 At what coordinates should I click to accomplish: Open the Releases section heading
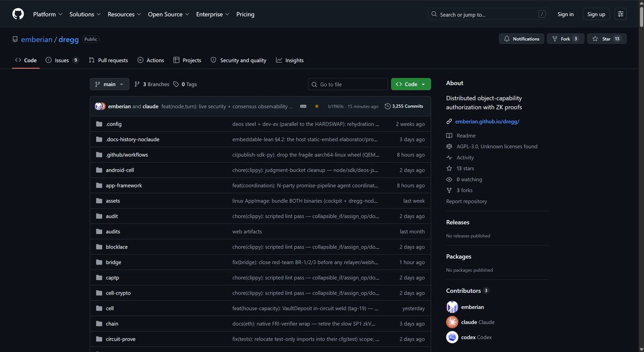coord(458,222)
